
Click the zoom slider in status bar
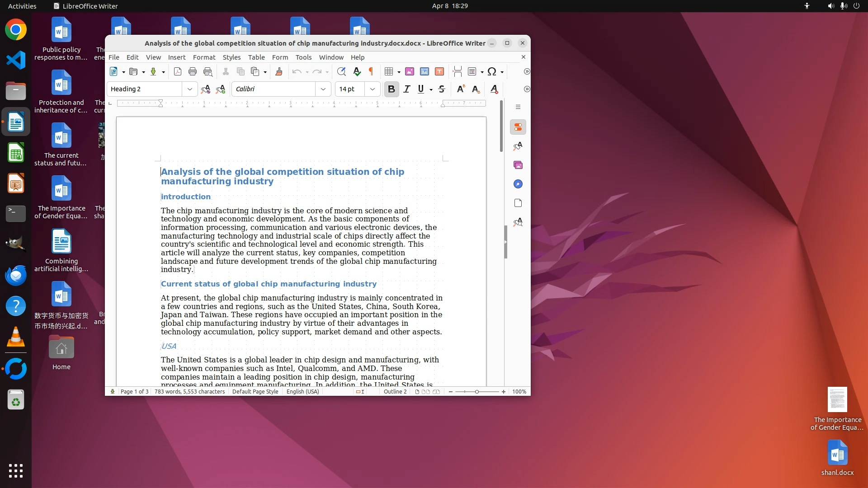477,392
